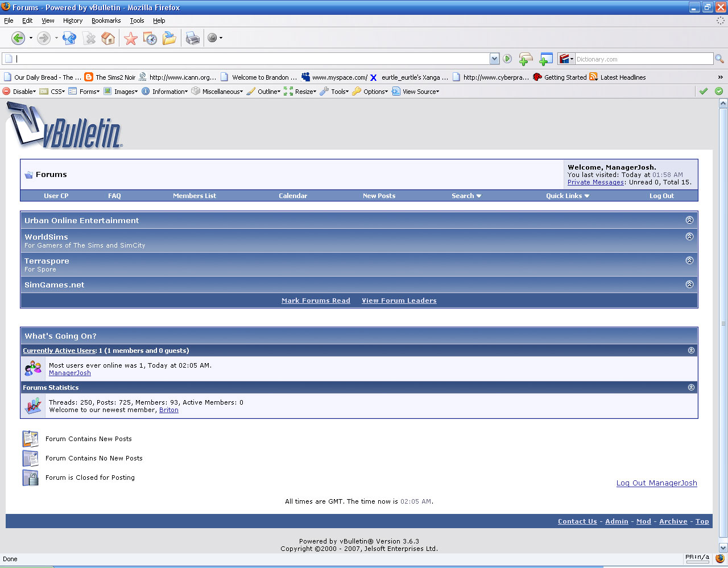
Task: Click the green checkmark icon in developer toolbar
Action: click(x=704, y=91)
